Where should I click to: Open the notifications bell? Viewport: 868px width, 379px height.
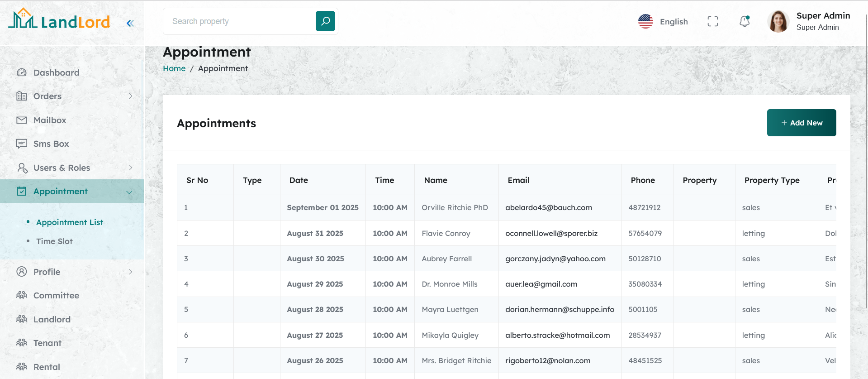pos(744,21)
